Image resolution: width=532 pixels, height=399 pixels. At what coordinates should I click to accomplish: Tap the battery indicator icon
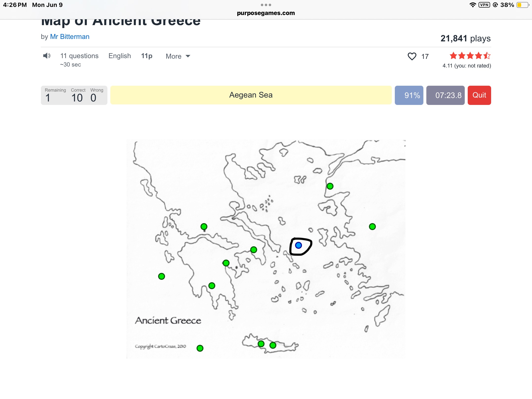pos(523,5)
